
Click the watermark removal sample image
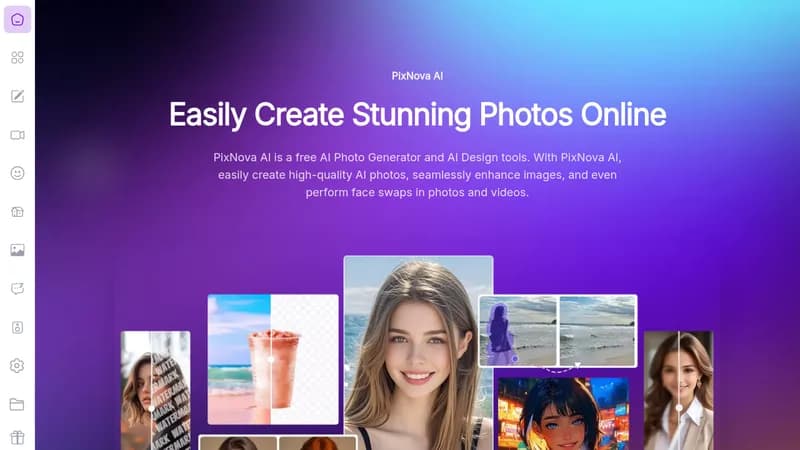156,390
